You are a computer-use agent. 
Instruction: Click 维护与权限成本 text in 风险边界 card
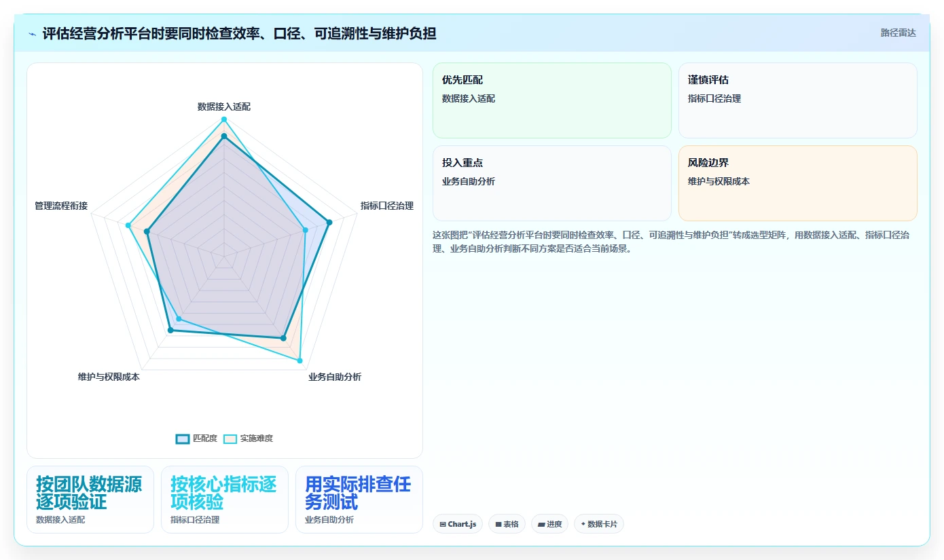tap(719, 181)
